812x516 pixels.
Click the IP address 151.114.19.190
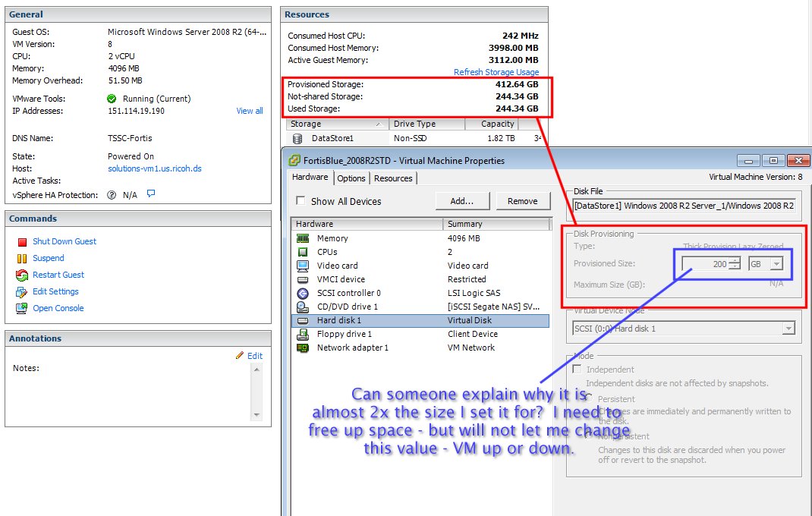(x=136, y=111)
